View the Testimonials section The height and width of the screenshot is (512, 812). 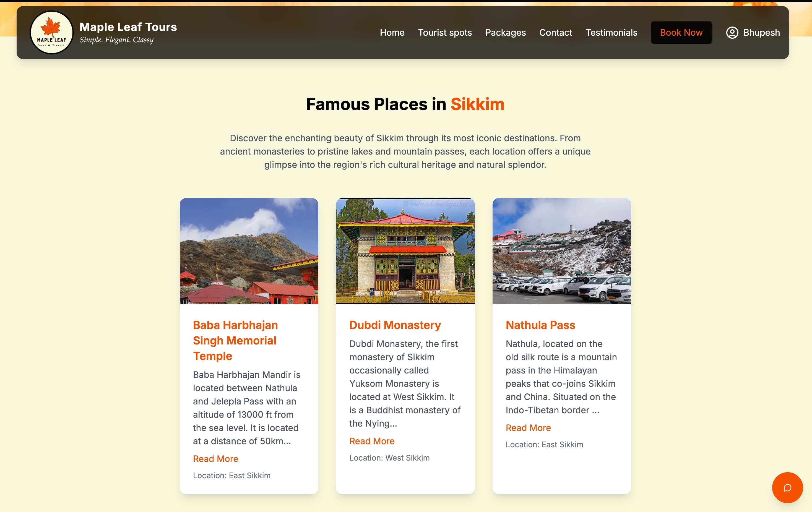(x=611, y=33)
